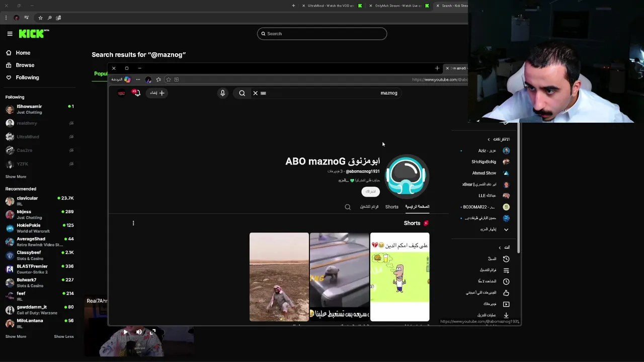Open Edge three-dots settings menu

point(138,79)
